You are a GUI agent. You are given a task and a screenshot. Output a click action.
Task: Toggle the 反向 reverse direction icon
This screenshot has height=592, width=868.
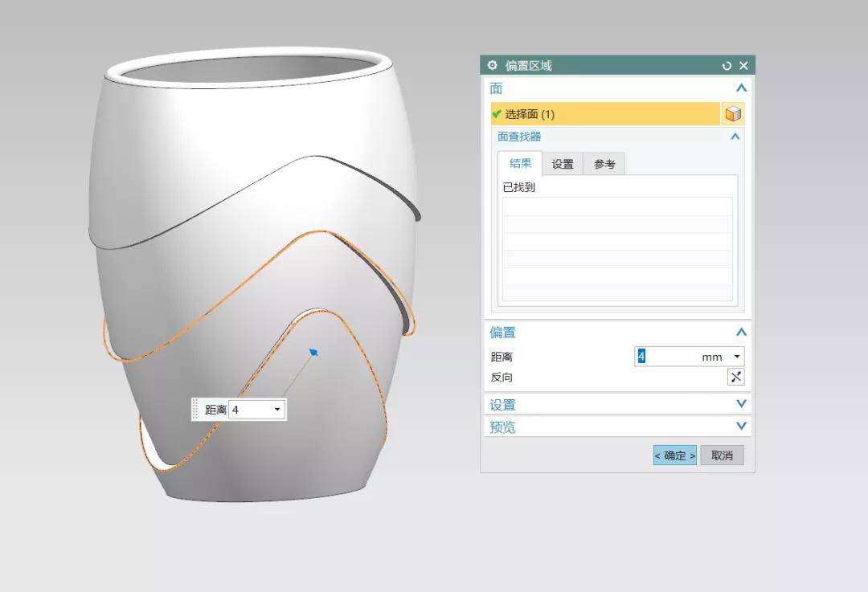735,377
